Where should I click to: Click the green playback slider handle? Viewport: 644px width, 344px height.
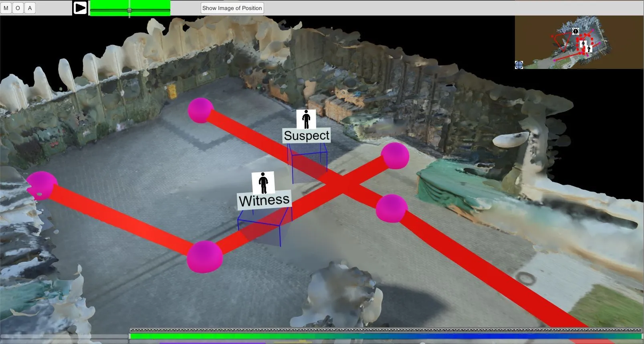[x=129, y=10]
